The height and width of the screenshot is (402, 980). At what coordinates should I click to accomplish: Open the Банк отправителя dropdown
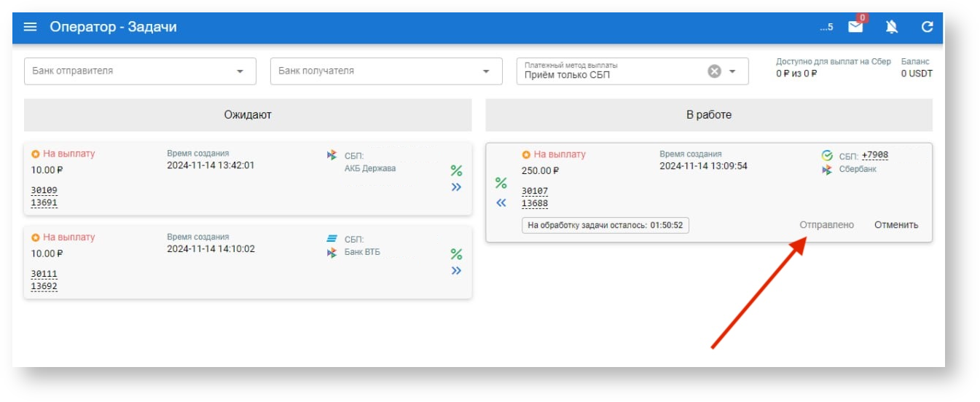pos(140,71)
